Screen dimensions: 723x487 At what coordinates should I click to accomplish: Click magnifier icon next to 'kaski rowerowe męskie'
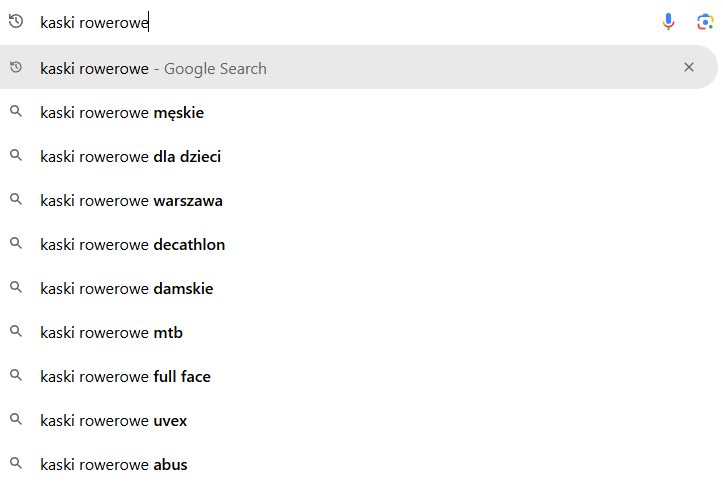pyautogui.click(x=16, y=111)
